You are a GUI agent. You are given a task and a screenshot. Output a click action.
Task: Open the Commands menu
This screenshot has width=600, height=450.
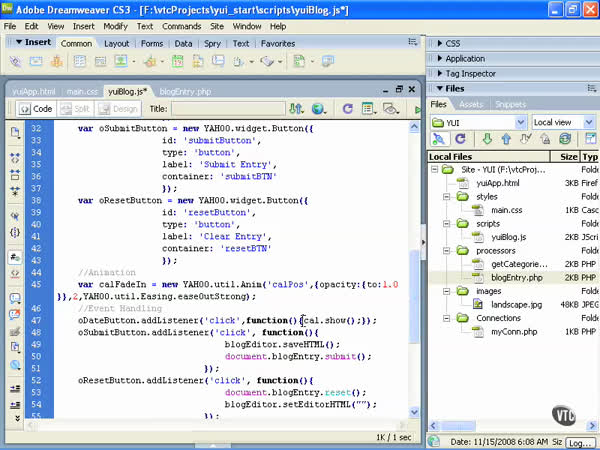tap(181, 26)
